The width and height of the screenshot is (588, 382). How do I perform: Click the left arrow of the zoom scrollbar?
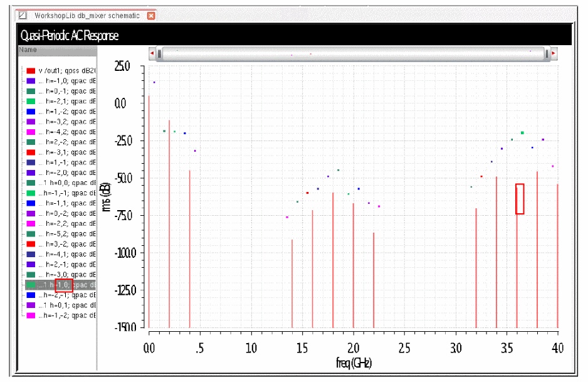[x=152, y=53]
